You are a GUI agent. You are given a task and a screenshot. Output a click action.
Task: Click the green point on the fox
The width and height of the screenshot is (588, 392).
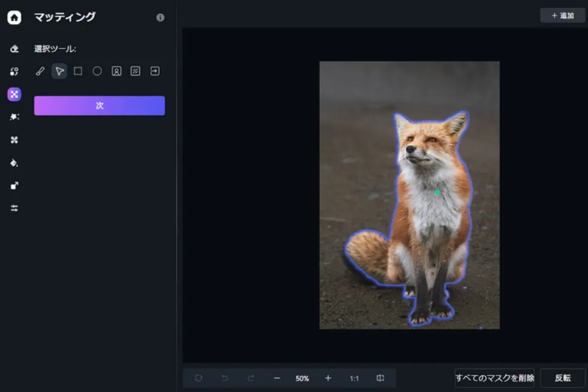pos(437,192)
